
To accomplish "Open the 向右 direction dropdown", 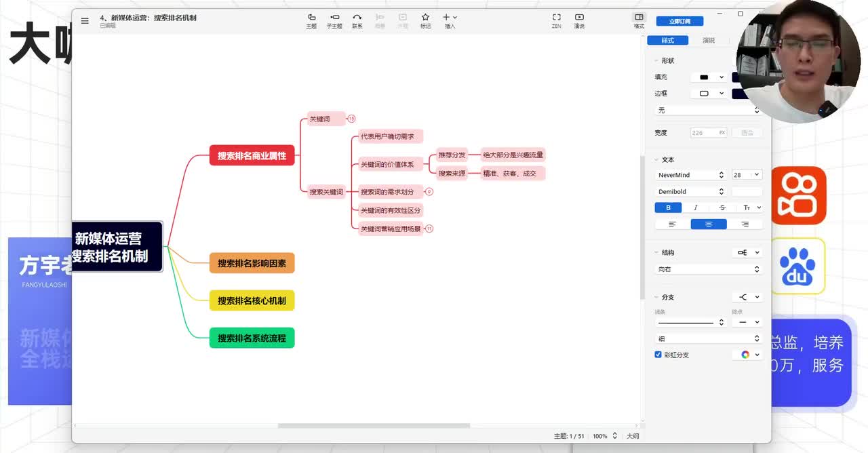I will 709,269.
